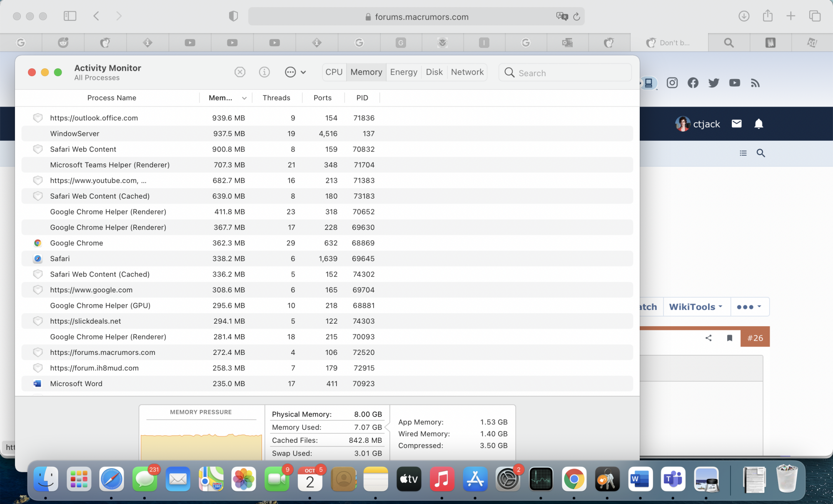This screenshot has width=833, height=504.
Task: Open Microsoft Teams from the Dock
Action: 673,479
